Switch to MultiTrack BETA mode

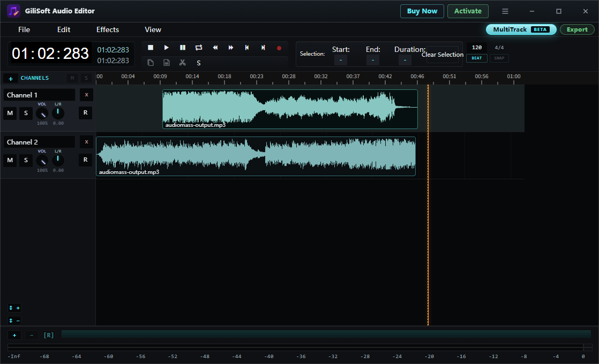point(521,29)
